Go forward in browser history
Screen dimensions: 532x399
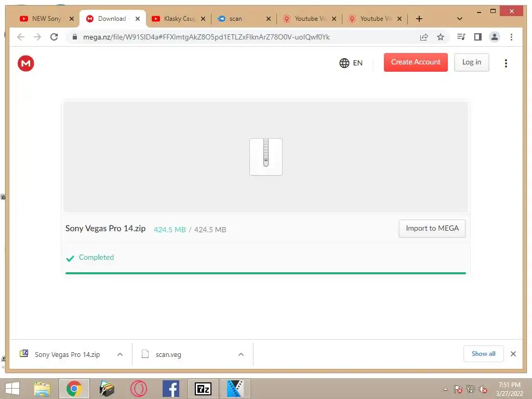point(37,37)
